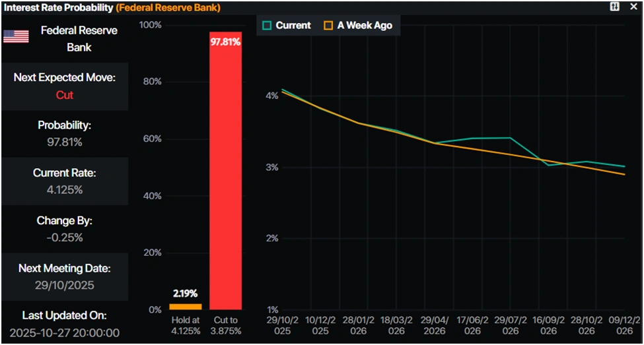This screenshot has height=345, width=644.
Task: Click the Federal Reserve Bank name beside flag
Action: point(79,39)
